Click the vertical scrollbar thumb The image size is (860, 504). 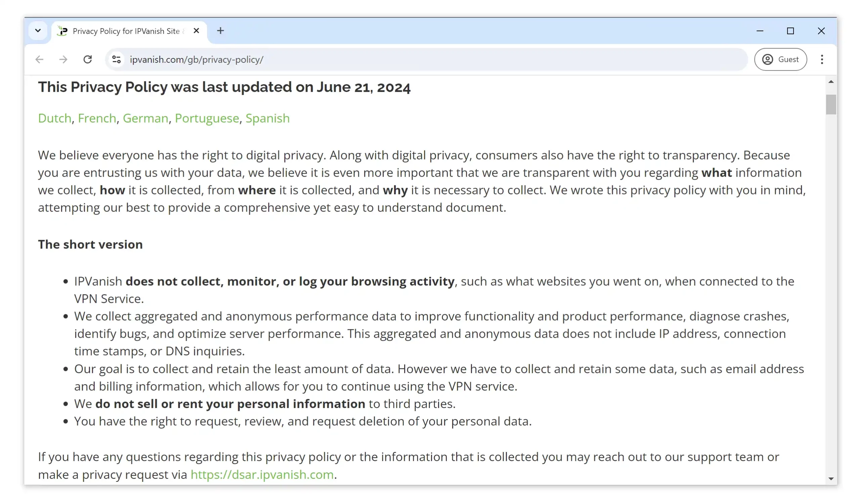click(831, 104)
